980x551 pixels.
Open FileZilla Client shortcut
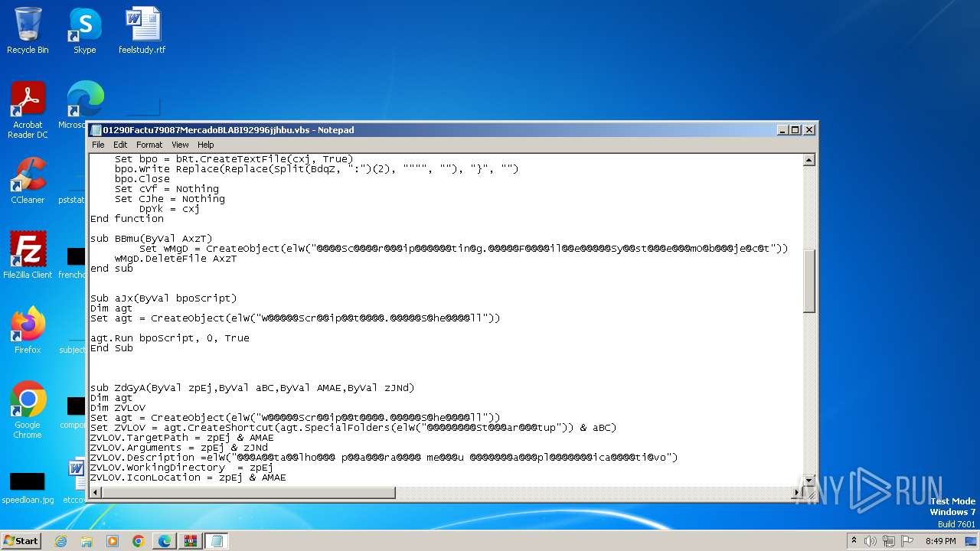[28, 256]
